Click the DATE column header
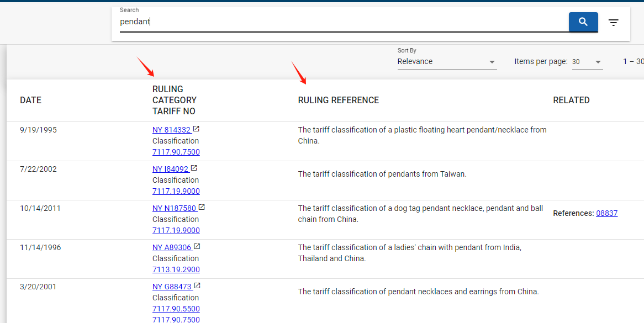 click(31, 100)
